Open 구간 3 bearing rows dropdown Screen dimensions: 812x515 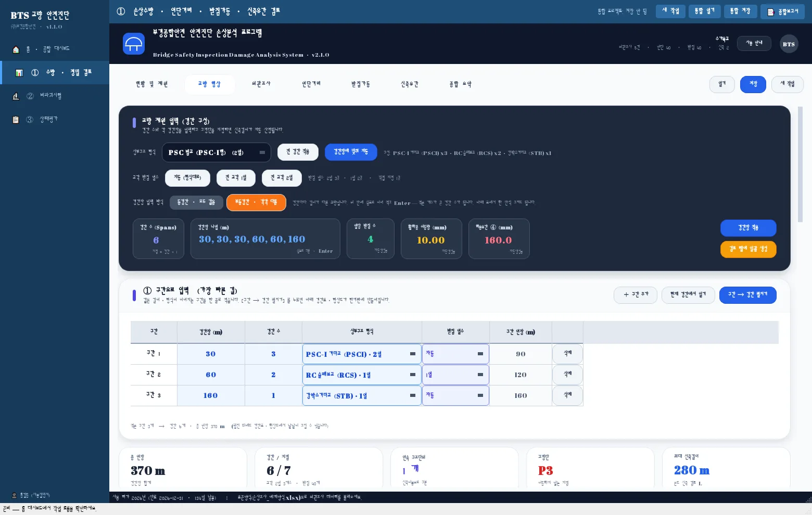(455, 395)
